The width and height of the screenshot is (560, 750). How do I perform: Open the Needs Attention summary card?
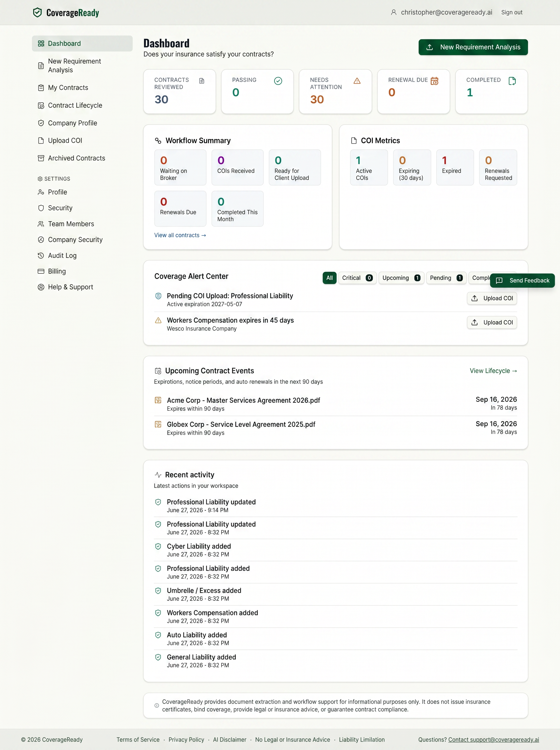point(335,92)
